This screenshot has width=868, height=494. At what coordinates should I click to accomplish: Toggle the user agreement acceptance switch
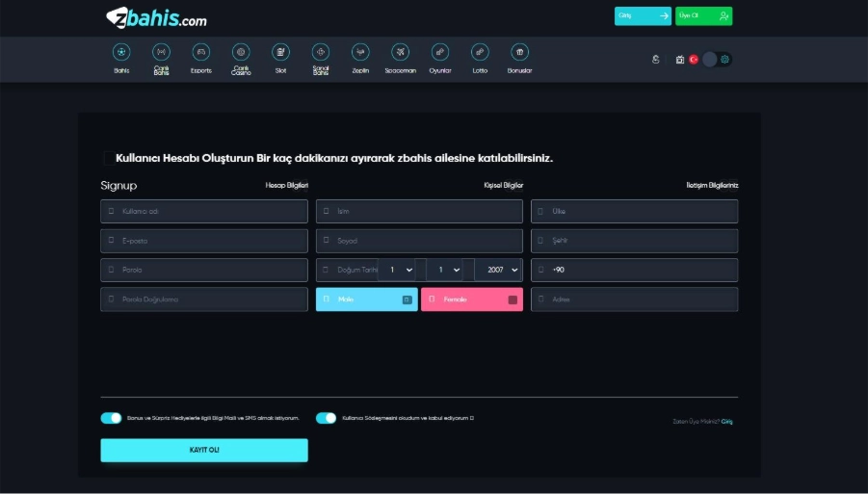click(x=326, y=418)
